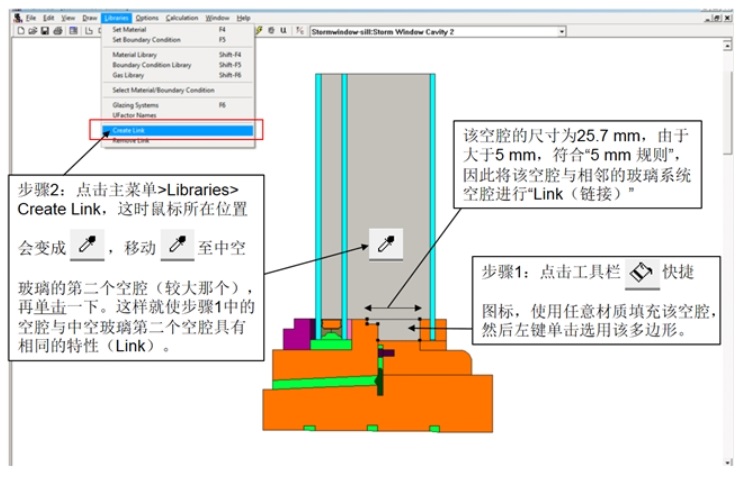Screen dimensions: 745x477
Task: Select Remove Link in the Libraries menu
Action: [x=129, y=140]
